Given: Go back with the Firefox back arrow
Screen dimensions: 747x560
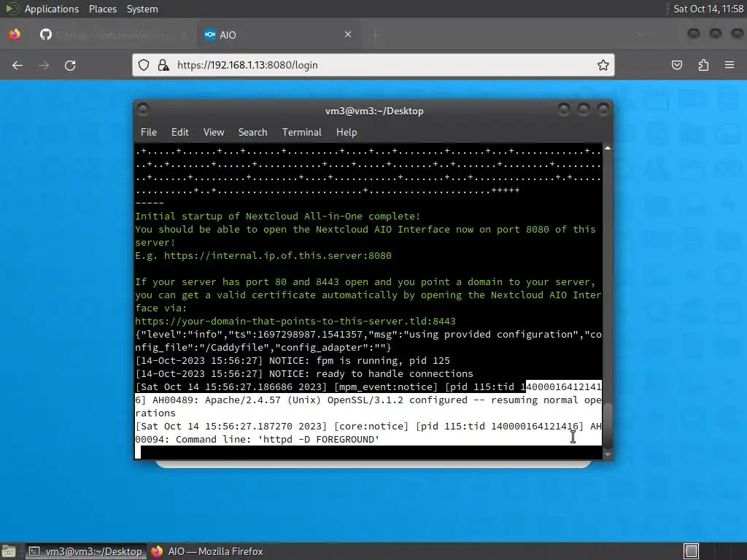Looking at the screenshot, I should point(18,65).
